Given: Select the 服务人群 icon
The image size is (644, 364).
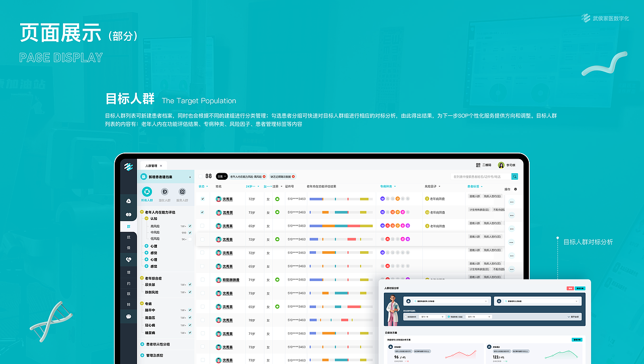Looking at the screenshot, I should coord(182,192).
